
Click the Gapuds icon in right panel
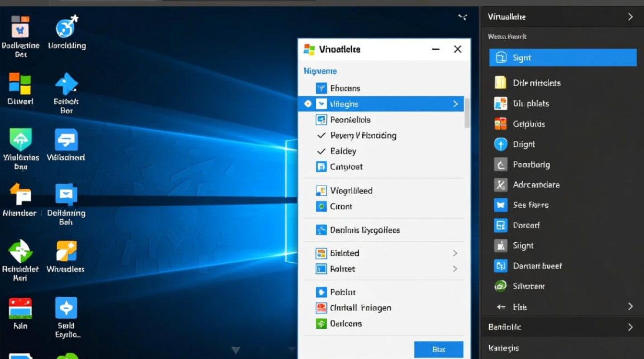coord(500,124)
